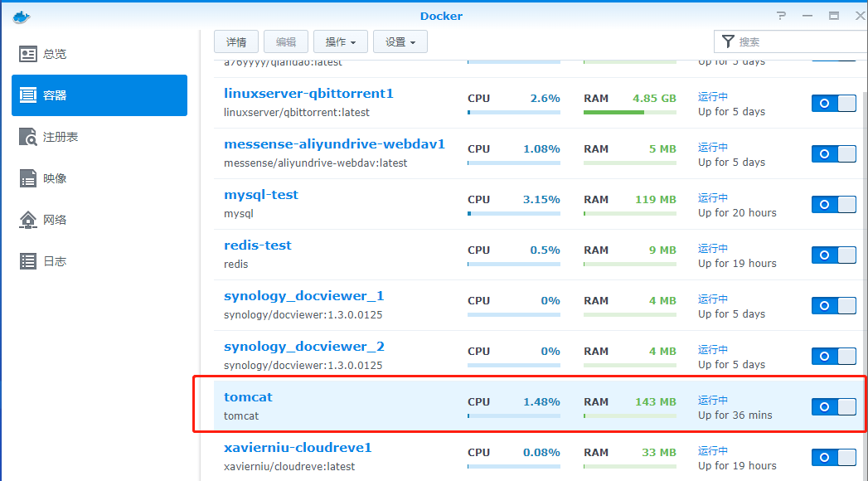
Task: Click the 详情 details button
Action: [236, 41]
